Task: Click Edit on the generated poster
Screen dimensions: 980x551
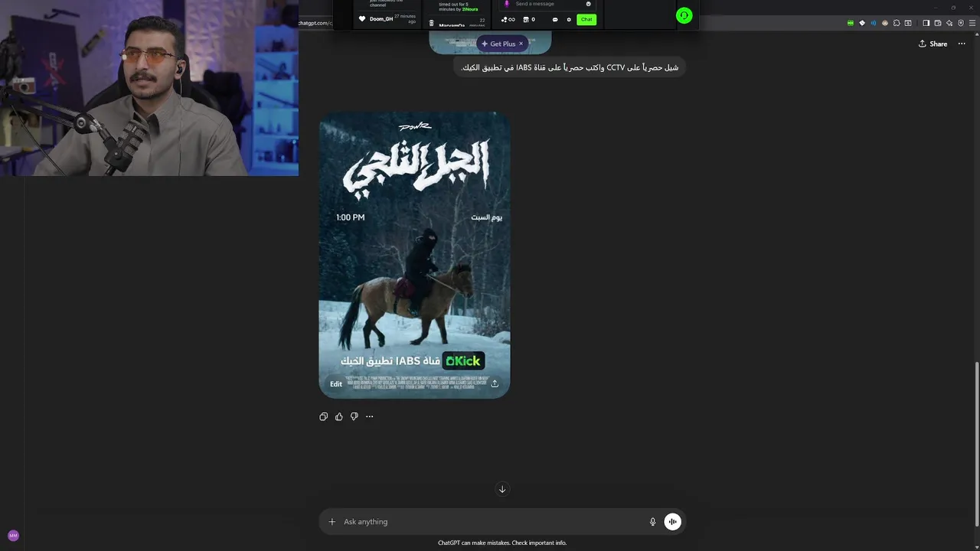Action: point(336,384)
